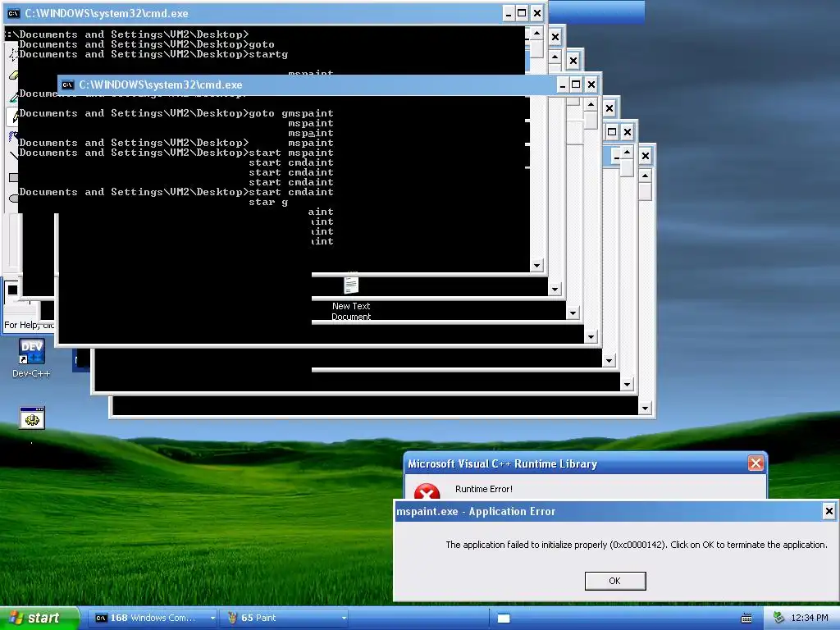Open the Start menu
840x630 pixels.
point(39,618)
